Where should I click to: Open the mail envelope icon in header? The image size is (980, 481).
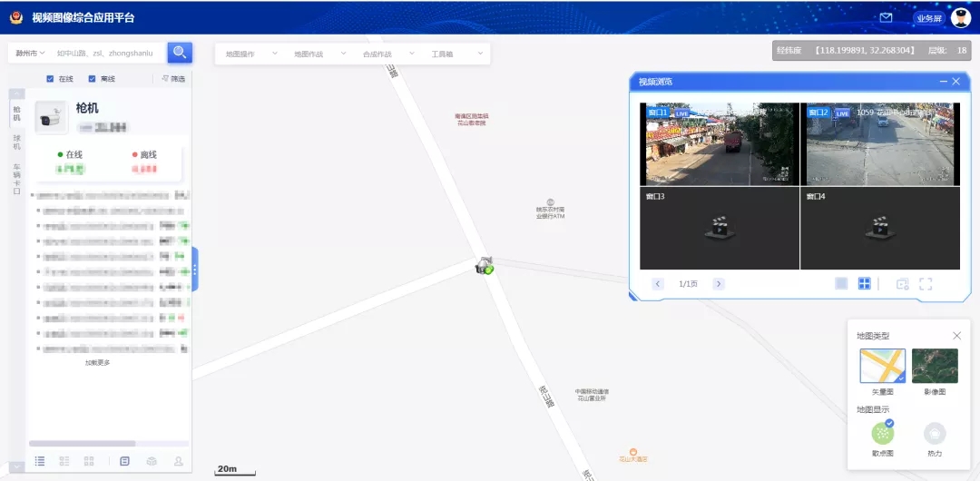pos(887,17)
